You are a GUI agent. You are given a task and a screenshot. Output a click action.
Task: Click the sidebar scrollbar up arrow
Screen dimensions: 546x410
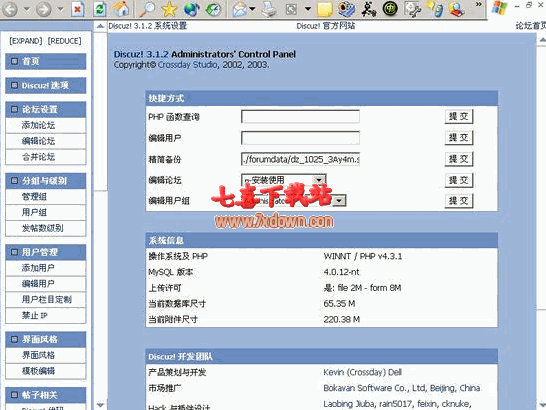pos(100,26)
